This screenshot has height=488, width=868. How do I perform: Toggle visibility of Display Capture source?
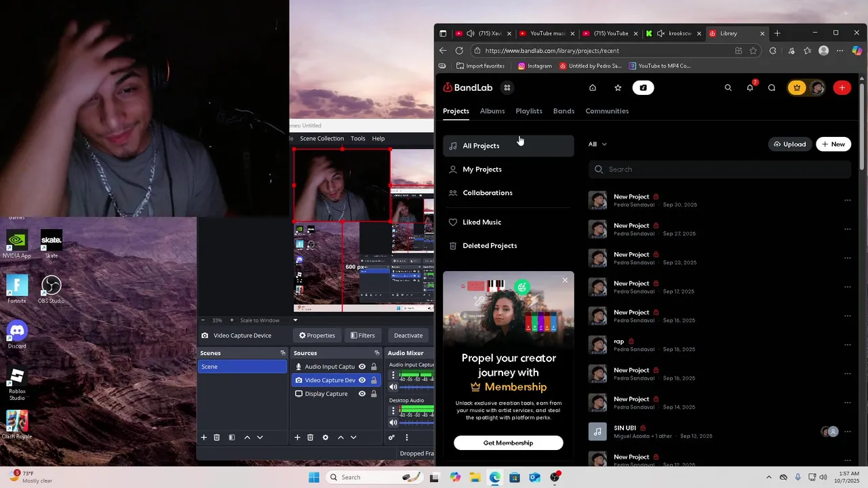pos(362,394)
